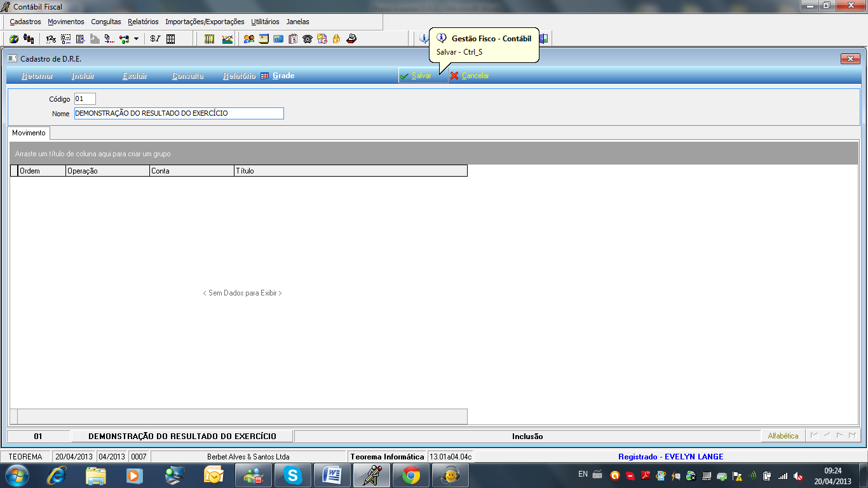Click the last record navigation arrow
The width and height of the screenshot is (868, 488).
click(852, 435)
